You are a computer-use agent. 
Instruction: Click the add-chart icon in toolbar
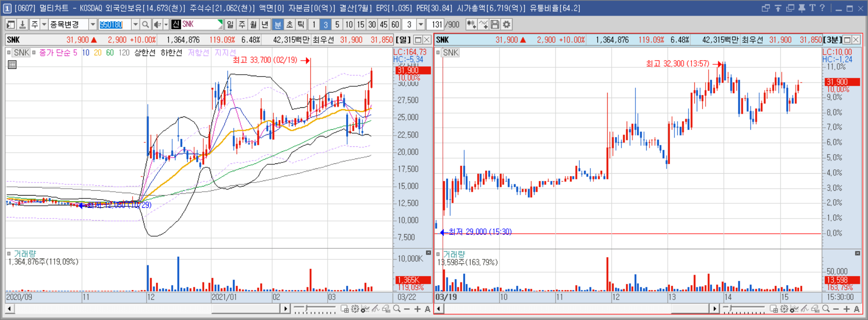(472, 24)
